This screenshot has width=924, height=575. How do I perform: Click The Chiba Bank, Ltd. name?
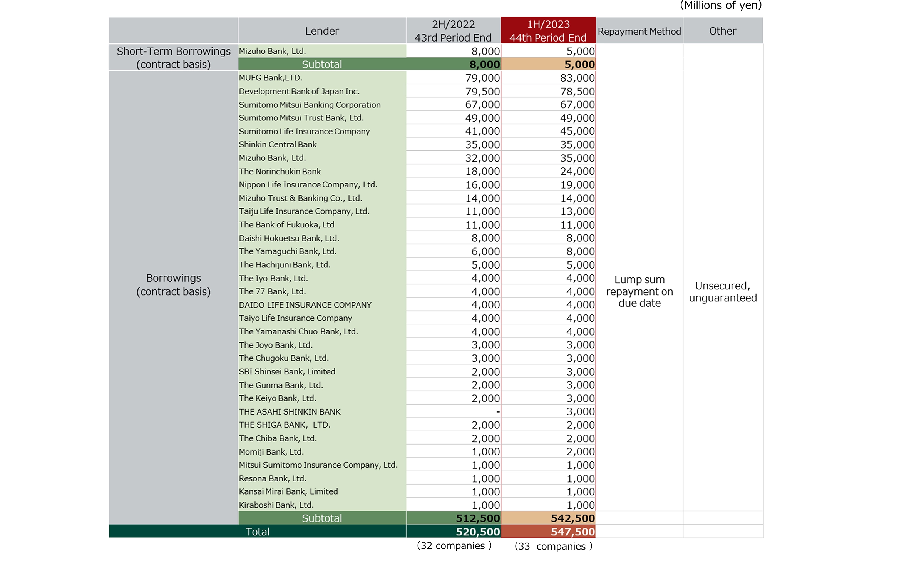pyautogui.click(x=278, y=438)
